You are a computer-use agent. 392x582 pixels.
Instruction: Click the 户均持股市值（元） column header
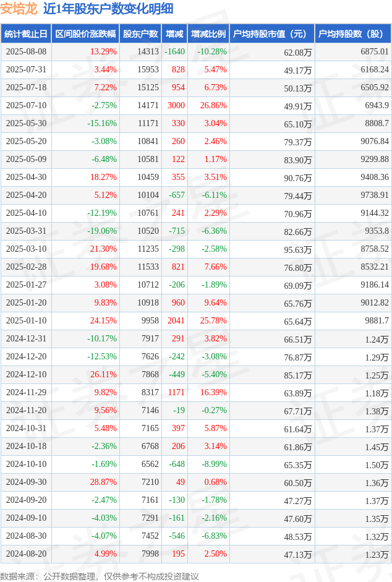[x=272, y=34]
